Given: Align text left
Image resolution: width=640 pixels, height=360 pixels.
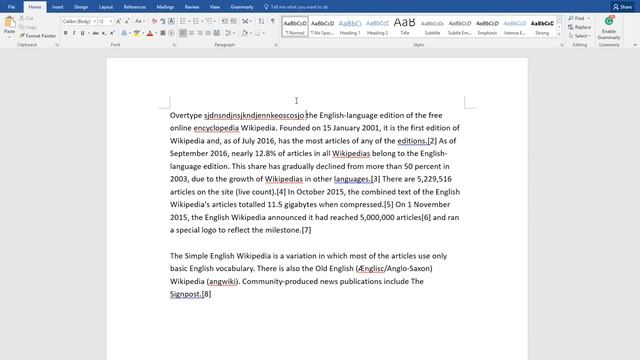Looking at the screenshot, I should coord(183,33).
